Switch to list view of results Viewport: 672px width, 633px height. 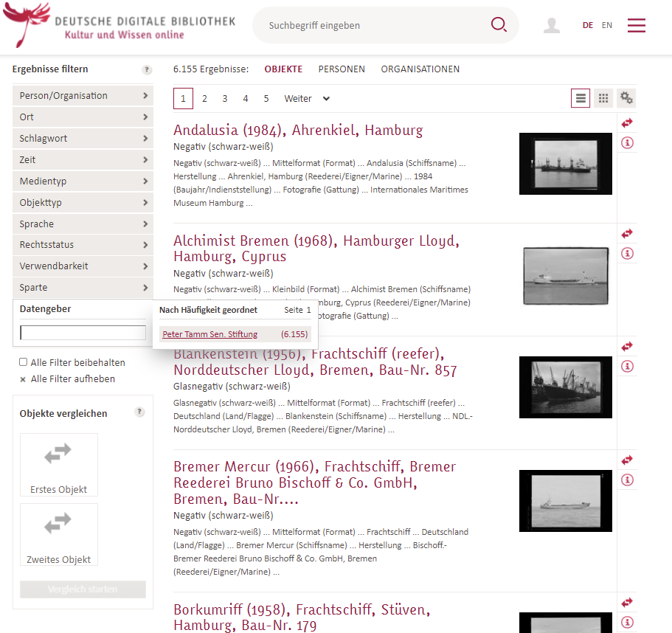pos(581,99)
